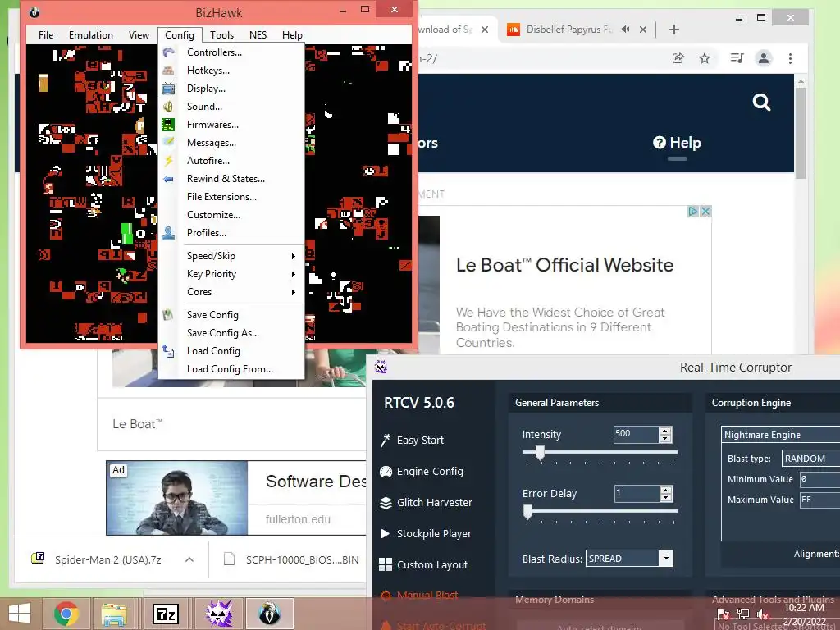Choose Messages in the Config menu
840x630 pixels.
pos(231,143)
